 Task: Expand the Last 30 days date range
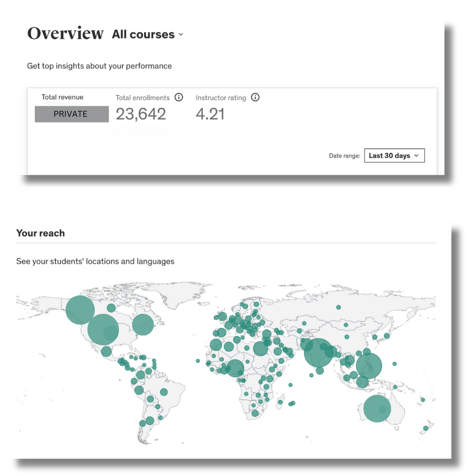coord(394,156)
